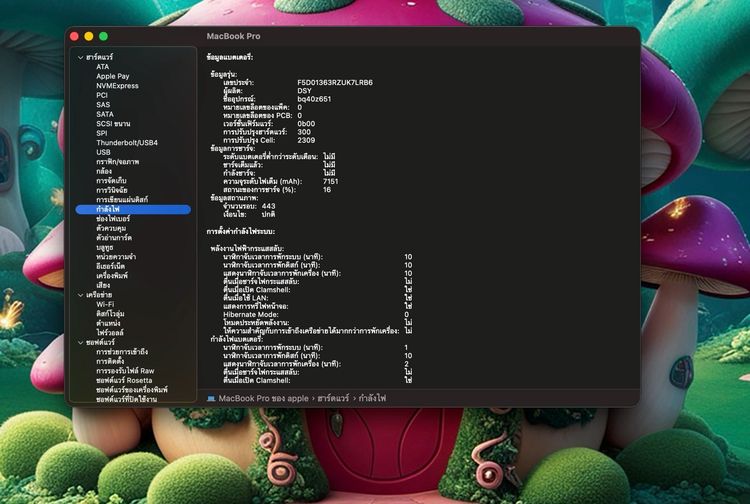Open อีเธอร์เน็ต (Ethernet) entry
750x504 pixels.
tap(110, 266)
